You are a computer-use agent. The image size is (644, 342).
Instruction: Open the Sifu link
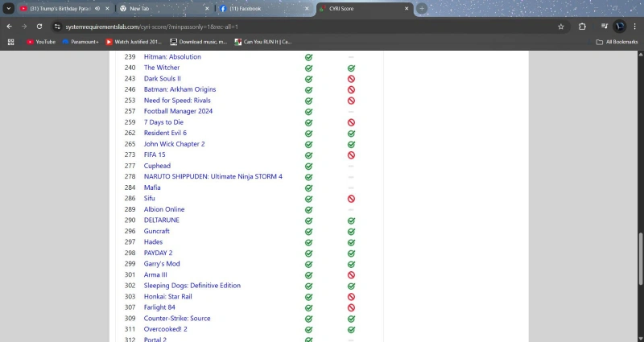tap(150, 198)
